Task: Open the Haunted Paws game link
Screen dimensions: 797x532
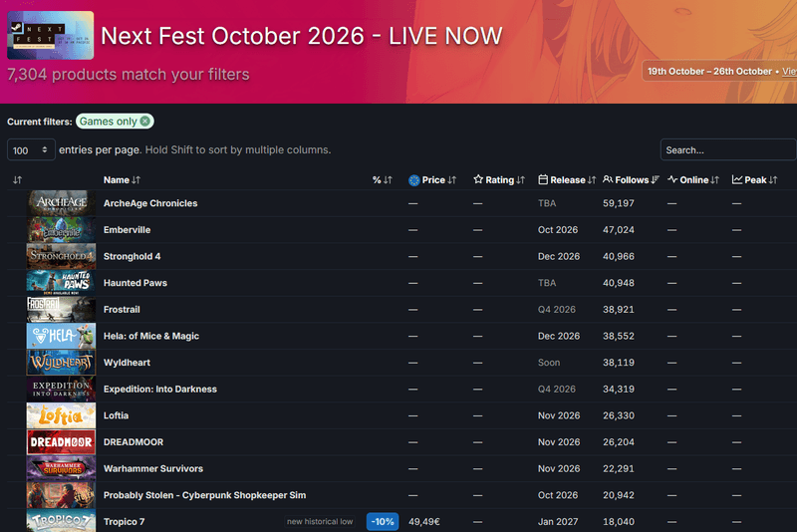Action: pyautogui.click(x=135, y=283)
